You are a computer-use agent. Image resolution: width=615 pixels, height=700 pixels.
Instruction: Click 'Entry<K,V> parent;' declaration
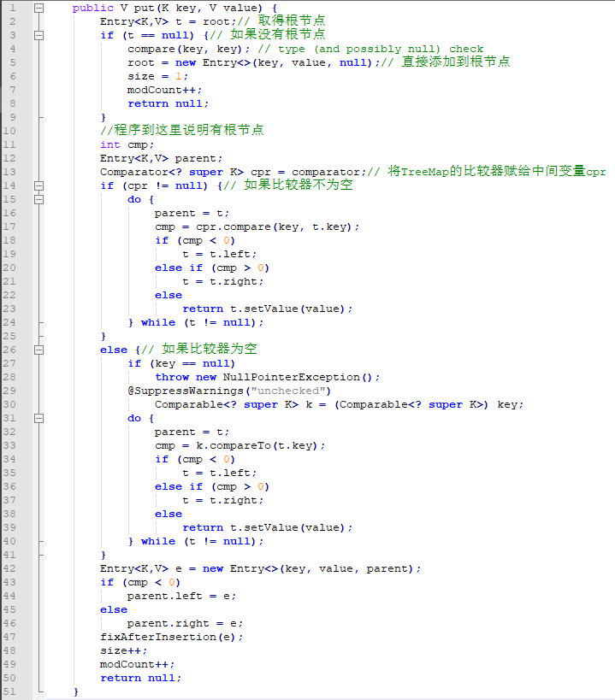161,158
